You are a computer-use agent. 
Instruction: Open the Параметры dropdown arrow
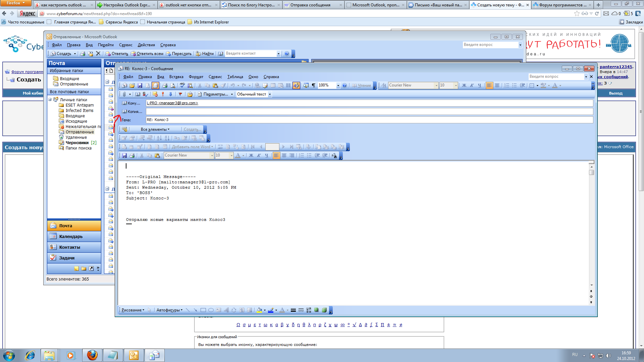[232, 95]
